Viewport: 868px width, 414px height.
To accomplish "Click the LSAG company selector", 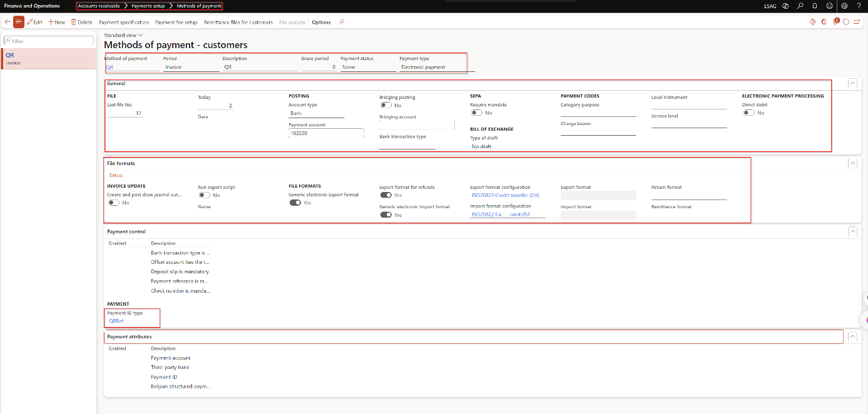I will [x=770, y=6].
